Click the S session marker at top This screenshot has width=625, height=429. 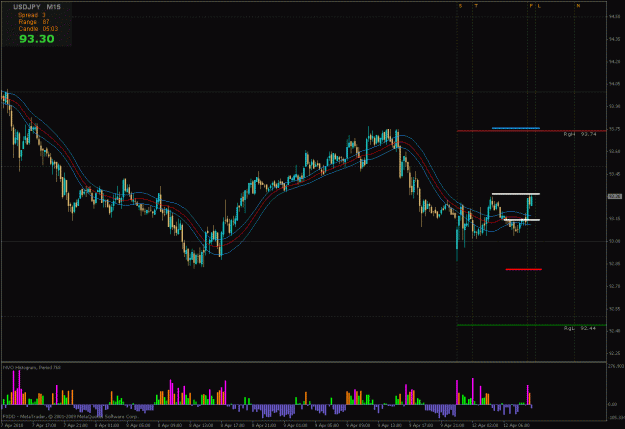(460, 6)
